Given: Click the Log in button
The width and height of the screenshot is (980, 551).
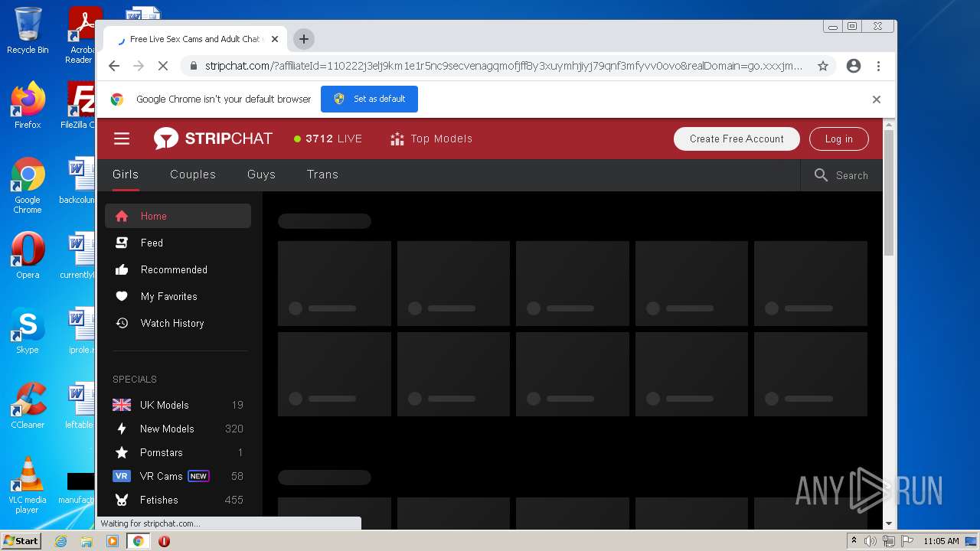Looking at the screenshot, I should coord(838,139).
